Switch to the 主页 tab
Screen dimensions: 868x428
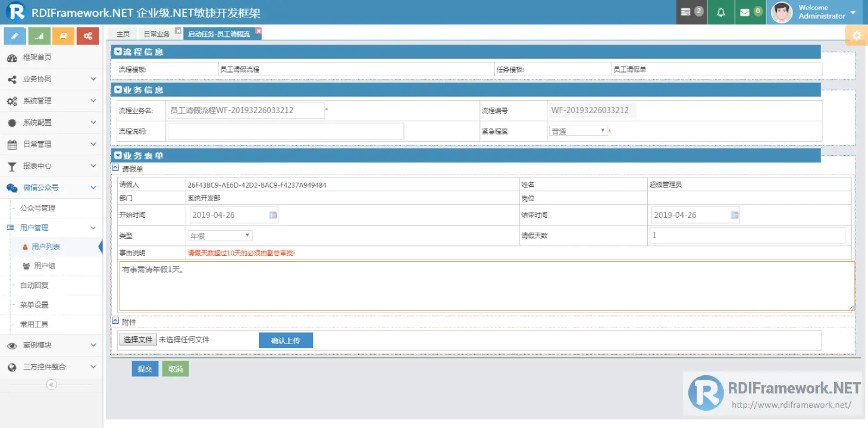(123, 34)
